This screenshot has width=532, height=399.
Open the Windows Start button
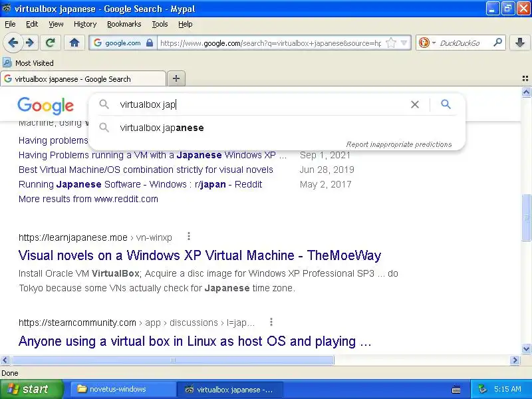[31, 389]
